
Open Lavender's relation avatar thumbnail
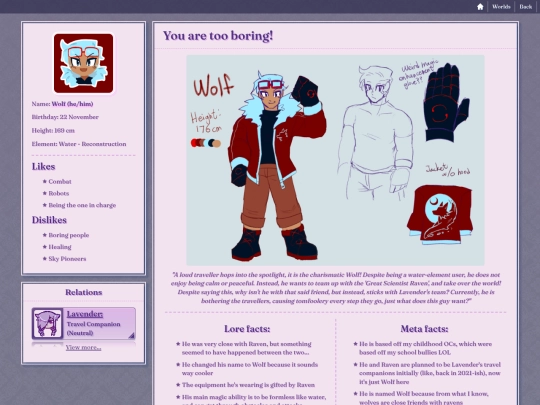point(48,323)
